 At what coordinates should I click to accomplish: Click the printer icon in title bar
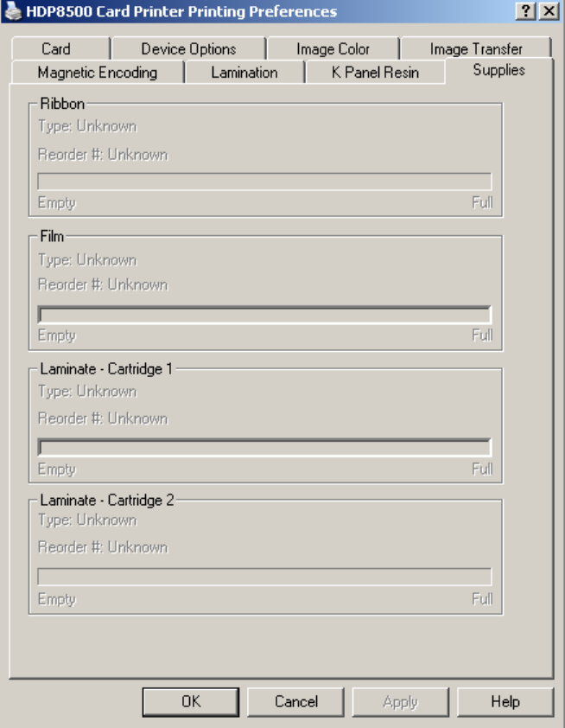(x=12, y=11)
